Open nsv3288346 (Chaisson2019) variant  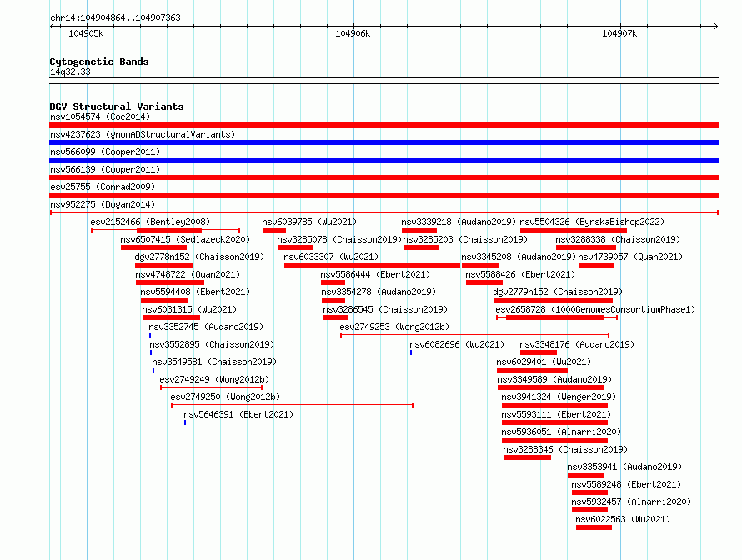click(x=565, y=449)
